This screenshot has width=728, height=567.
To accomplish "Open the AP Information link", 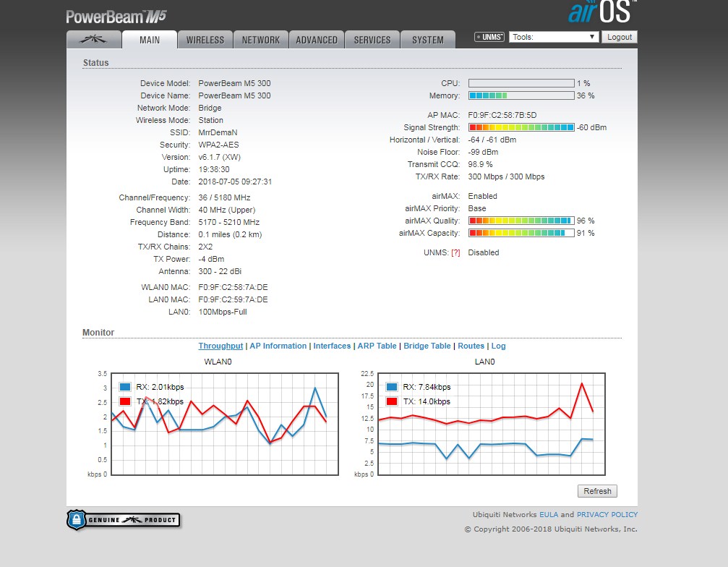I will click(278, 346).
